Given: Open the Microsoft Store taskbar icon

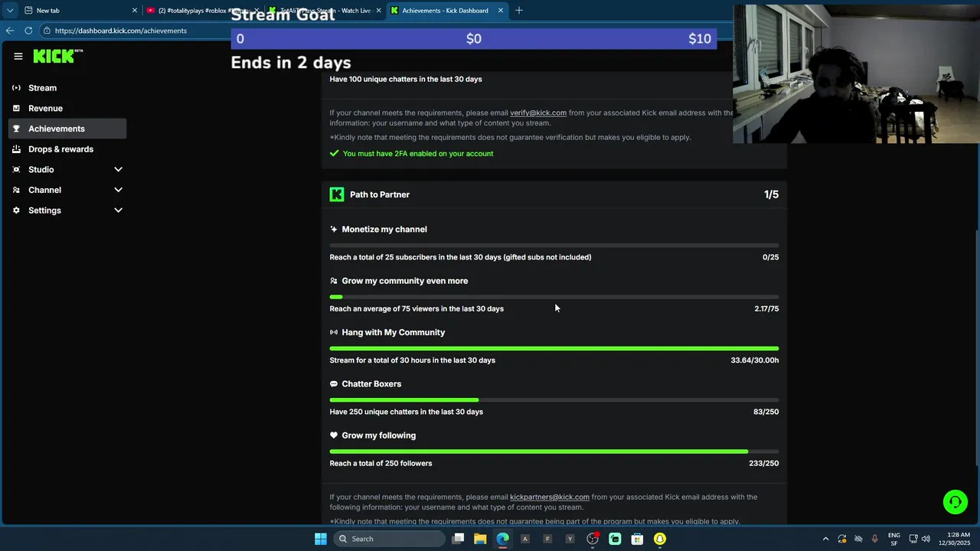Looking at the screenshot, I should pos(637,539).
